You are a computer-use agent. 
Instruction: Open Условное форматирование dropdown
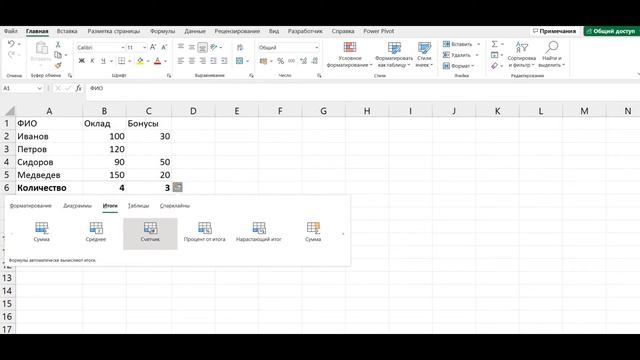pos(350,54)
